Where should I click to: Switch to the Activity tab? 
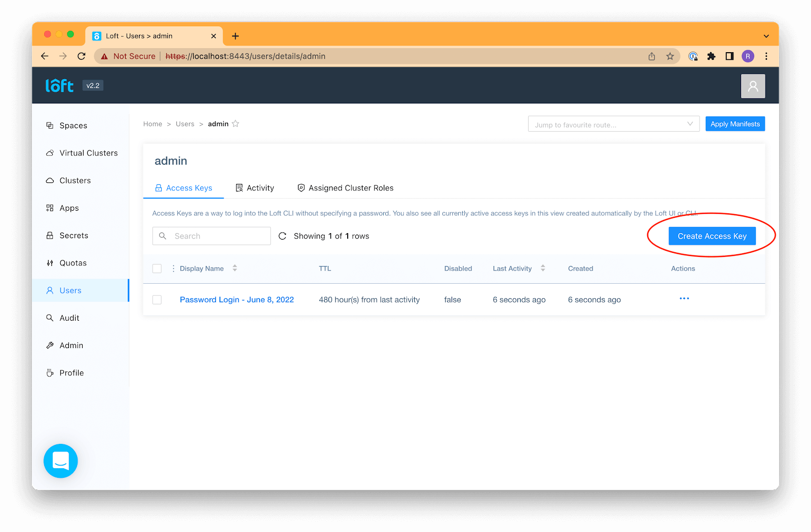tap(261, 187)
